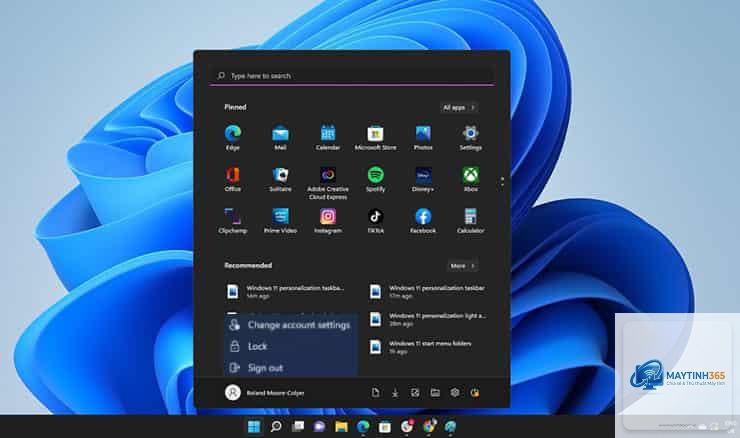The image size is (740, 438).
Task: Click the pinned apps page dots indicator
Action: pyautogui.click(x=502, y=181)
